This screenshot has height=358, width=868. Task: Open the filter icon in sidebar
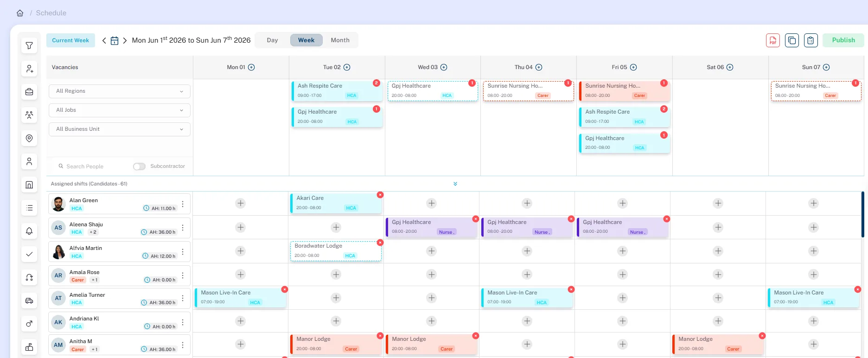[29, 45]
